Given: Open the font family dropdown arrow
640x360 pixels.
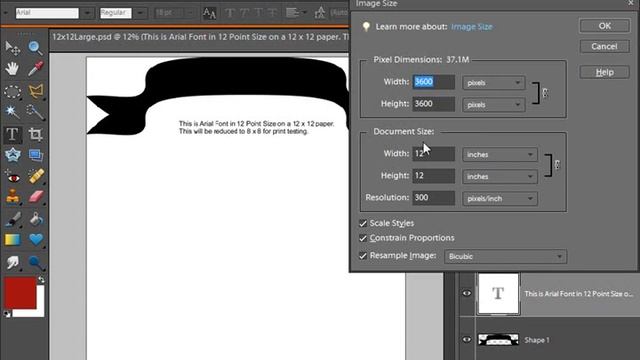Looking at the screenshot, I should coord(87,13).
